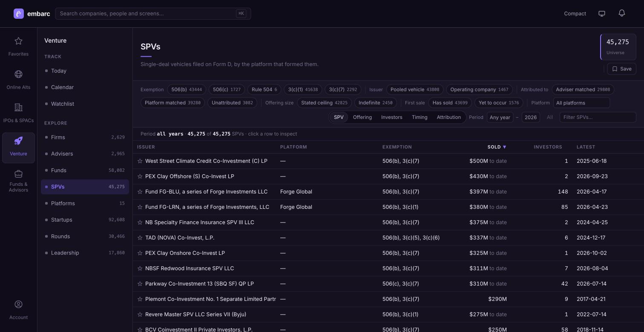
Task: Star the Fund FG-LRN row
Action: click(140, 207)
